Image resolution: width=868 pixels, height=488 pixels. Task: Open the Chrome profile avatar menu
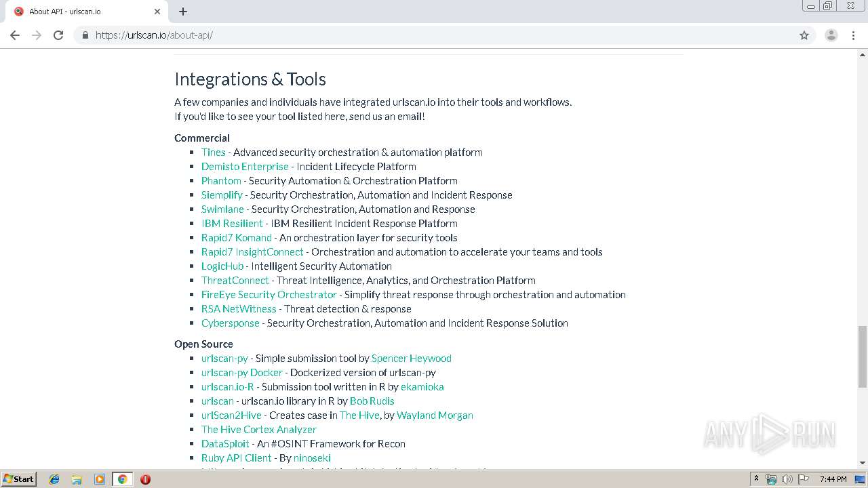tap(831, 35)
